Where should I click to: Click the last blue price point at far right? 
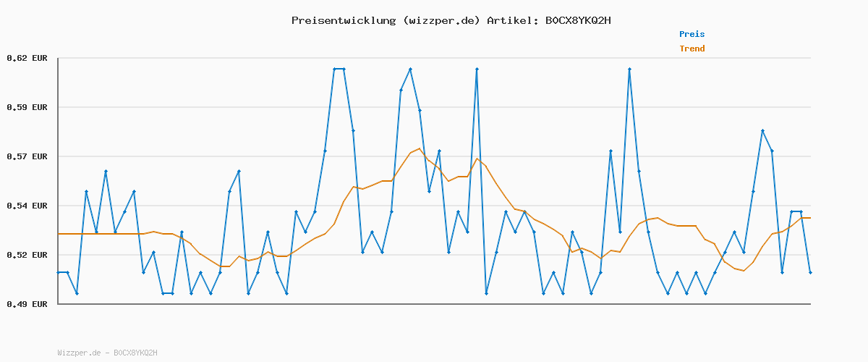click(x=810, y=272)
